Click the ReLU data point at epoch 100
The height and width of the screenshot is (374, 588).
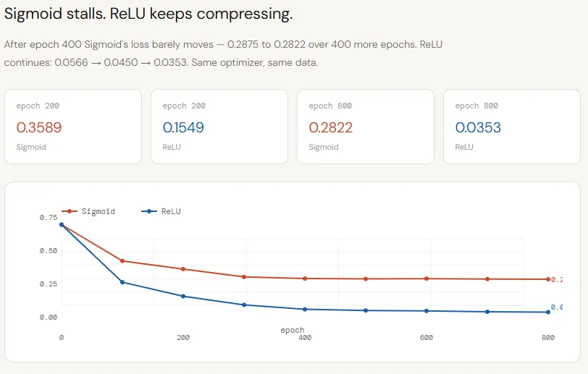tap(122, 282)
